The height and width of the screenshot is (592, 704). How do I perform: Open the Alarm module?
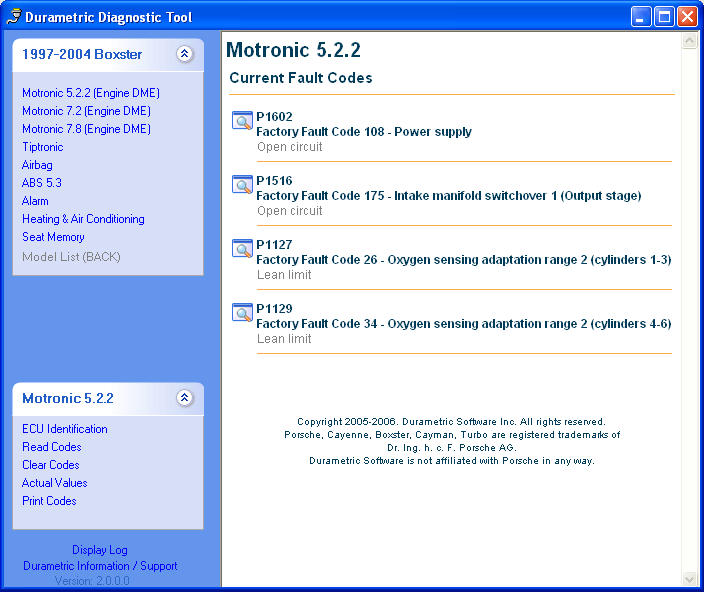pyautogui.click(x=35, y=201)
